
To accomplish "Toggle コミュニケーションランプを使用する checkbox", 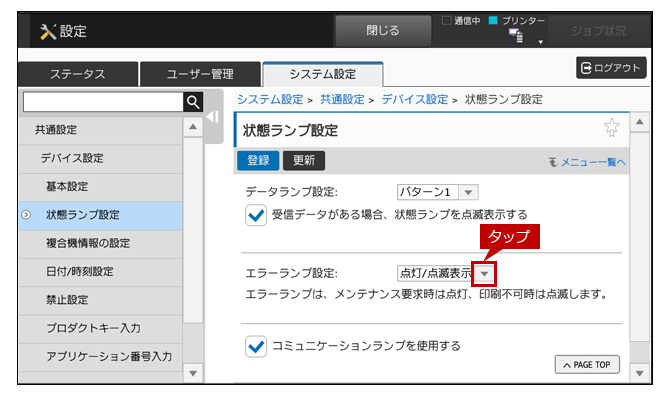I will (x=256, y=346).
